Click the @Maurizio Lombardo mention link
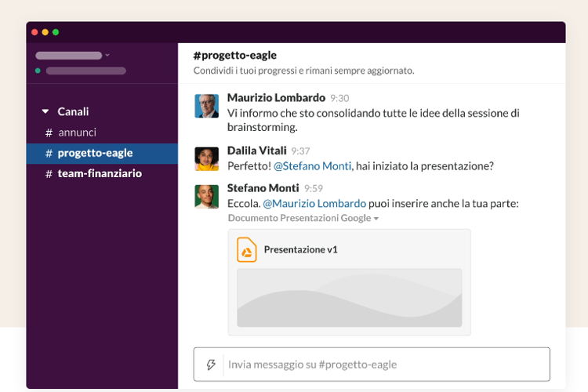Screen dimensions: 588x392 point(314,204)
